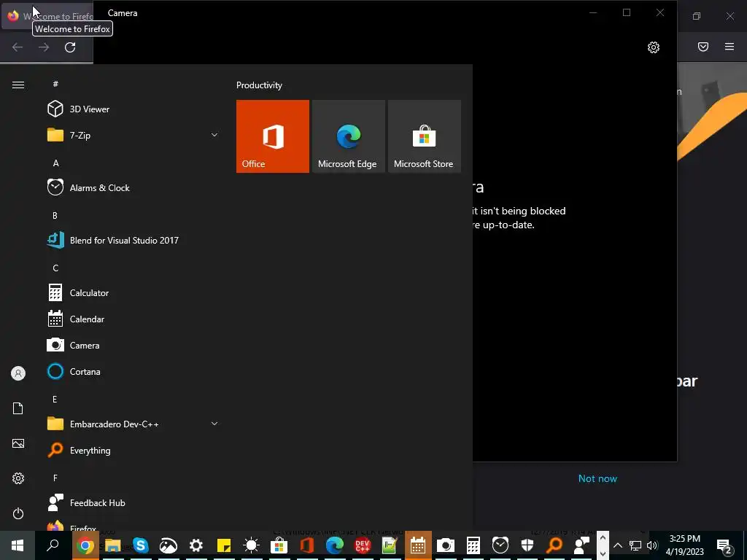Jump to the letter A section header

[55, 163]
